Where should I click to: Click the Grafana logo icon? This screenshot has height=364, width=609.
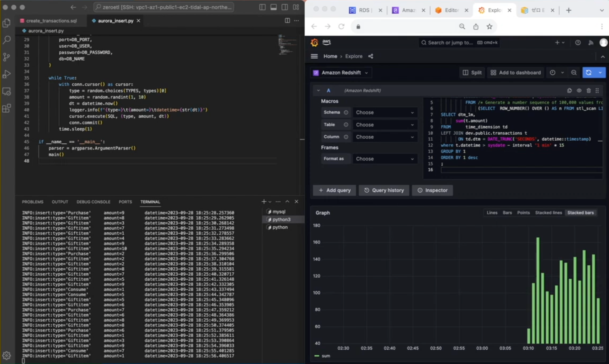(314, 42)
